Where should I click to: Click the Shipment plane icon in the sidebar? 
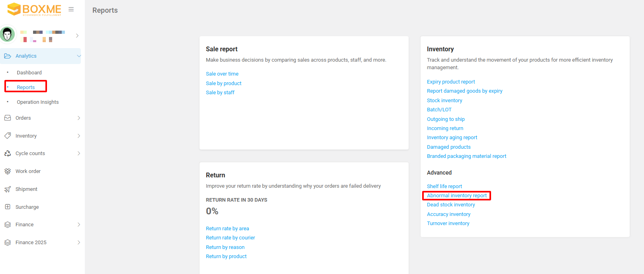8,189
